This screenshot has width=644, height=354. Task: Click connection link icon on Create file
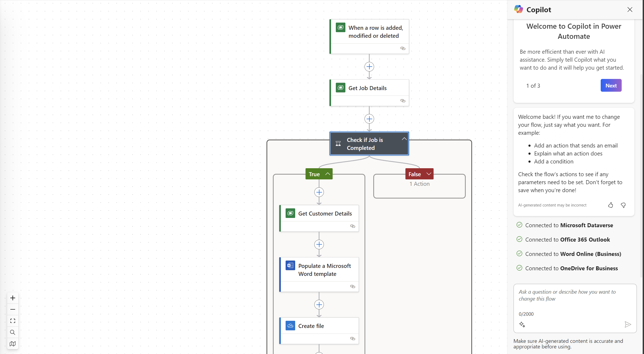tap(353, 339)
